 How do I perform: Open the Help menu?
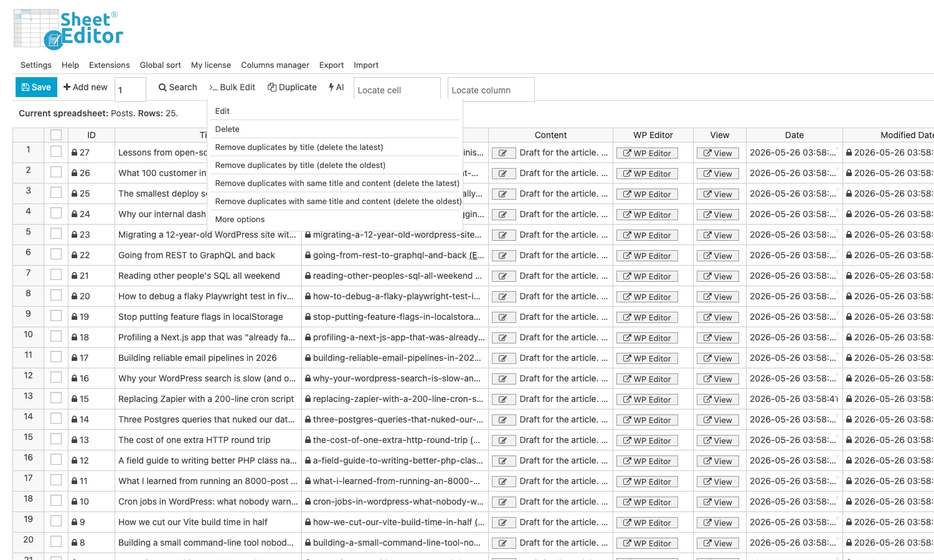(70, 65)
